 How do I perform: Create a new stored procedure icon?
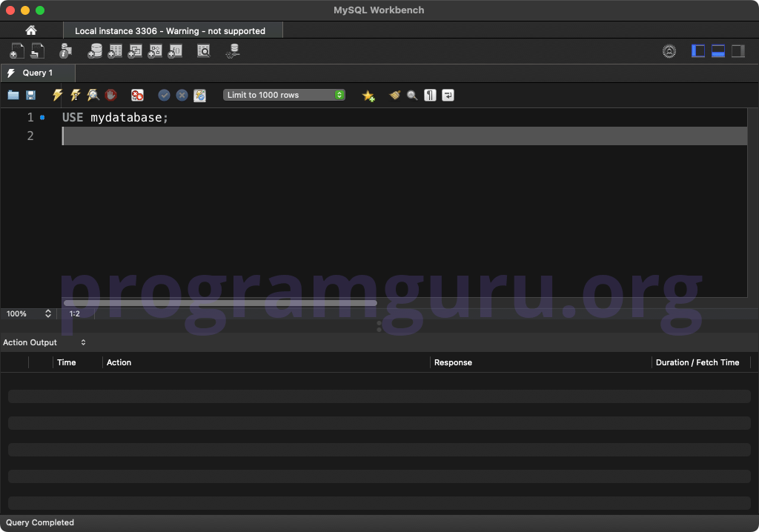[x=155, y=51]
